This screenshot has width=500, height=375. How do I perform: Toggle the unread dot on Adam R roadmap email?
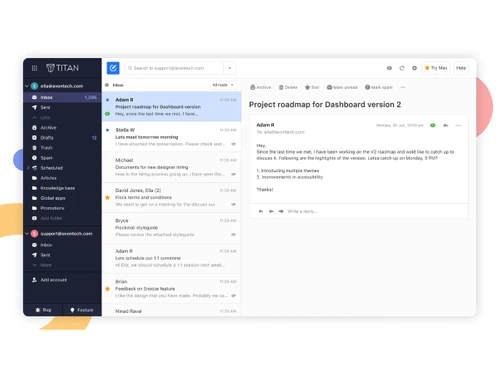point(107,100)
